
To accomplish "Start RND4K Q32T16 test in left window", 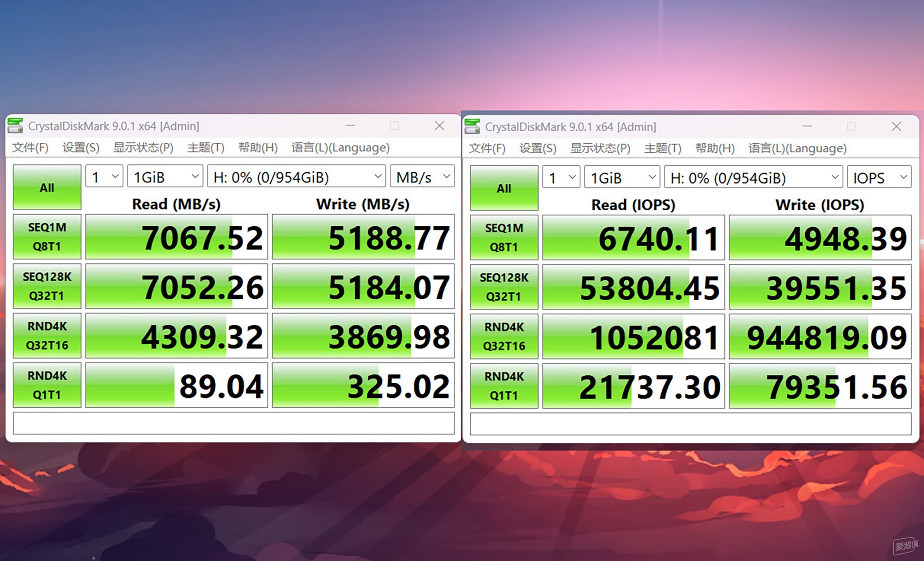I will click(x=47, y=336).
